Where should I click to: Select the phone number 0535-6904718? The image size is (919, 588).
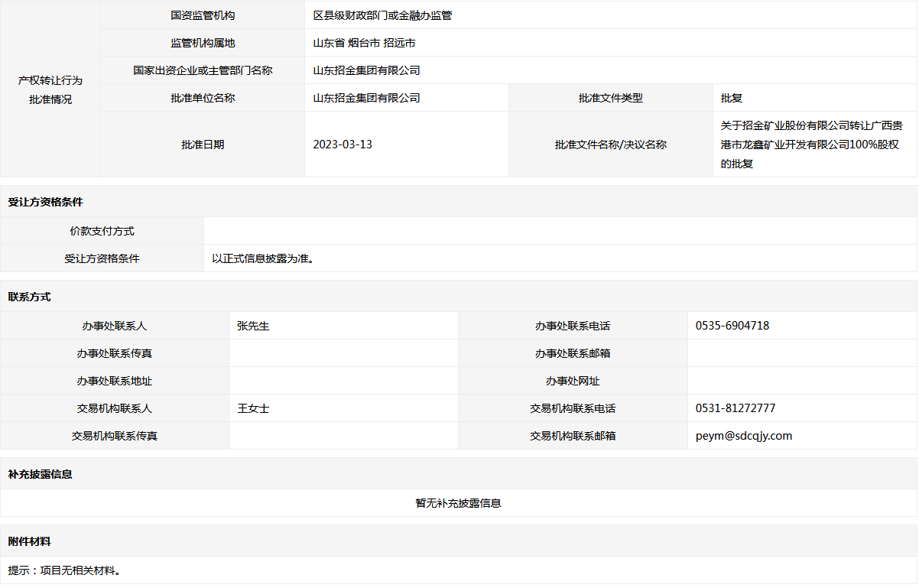(732, 326)
